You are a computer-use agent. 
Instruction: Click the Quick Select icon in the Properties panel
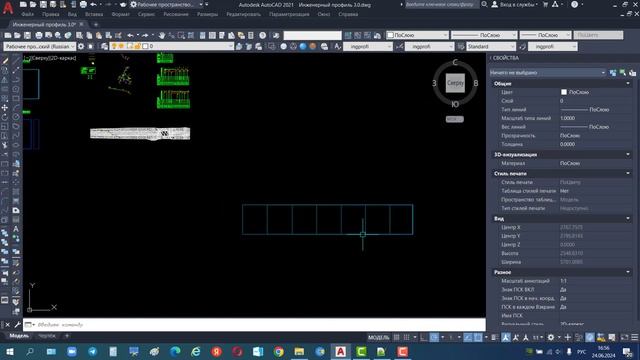coord(633,73)
